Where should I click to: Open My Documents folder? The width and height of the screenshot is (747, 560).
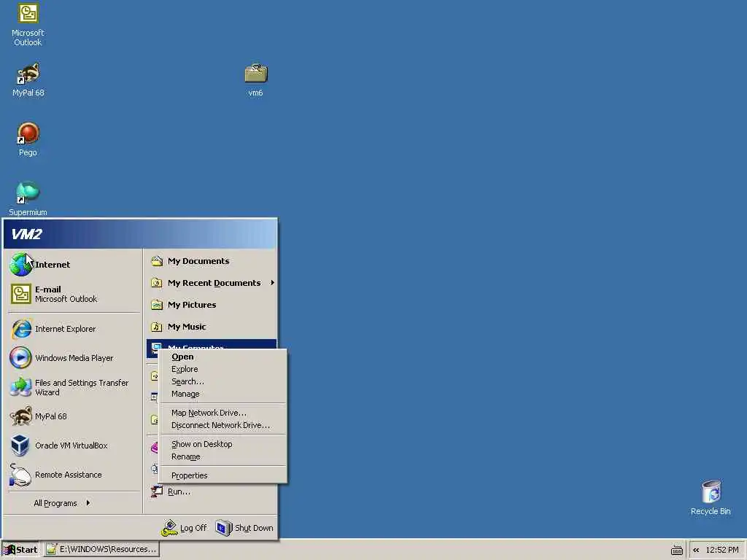coord(211,261)
